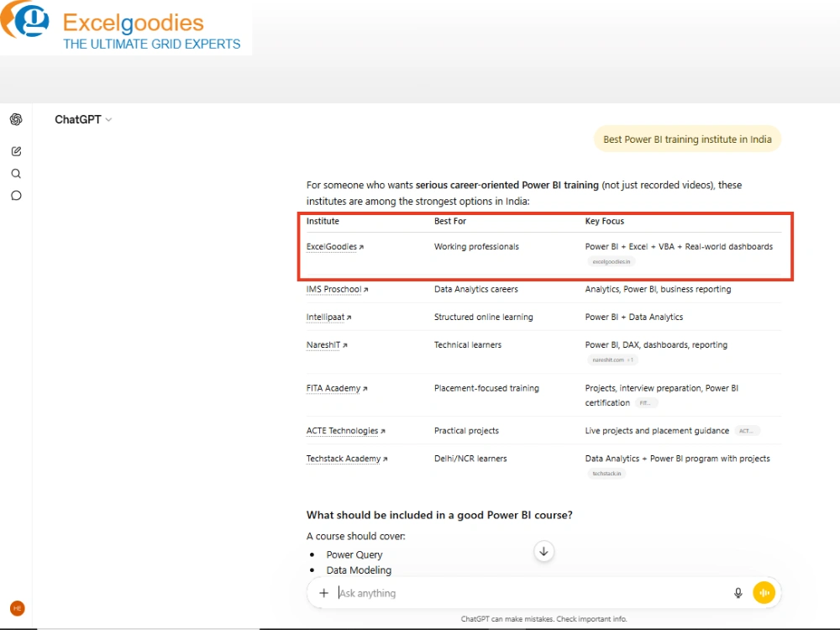Click the 'Structured online learning' cell

483,318
